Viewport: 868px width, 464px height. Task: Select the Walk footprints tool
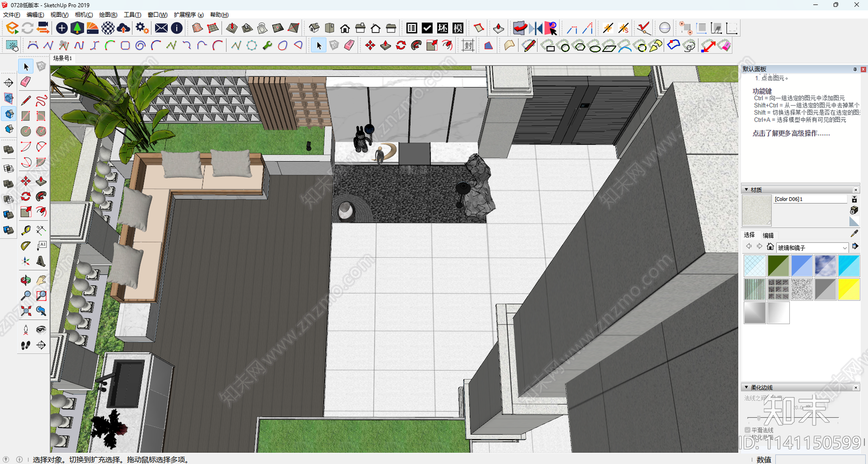pyautogui.click(x=25, y=345)
